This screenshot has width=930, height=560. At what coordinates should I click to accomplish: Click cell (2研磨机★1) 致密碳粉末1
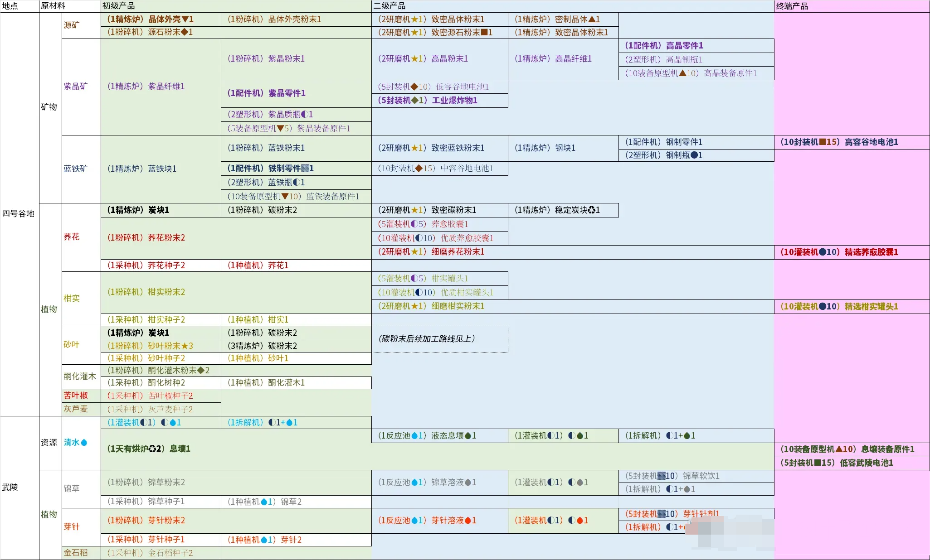[x=440, y=210]
